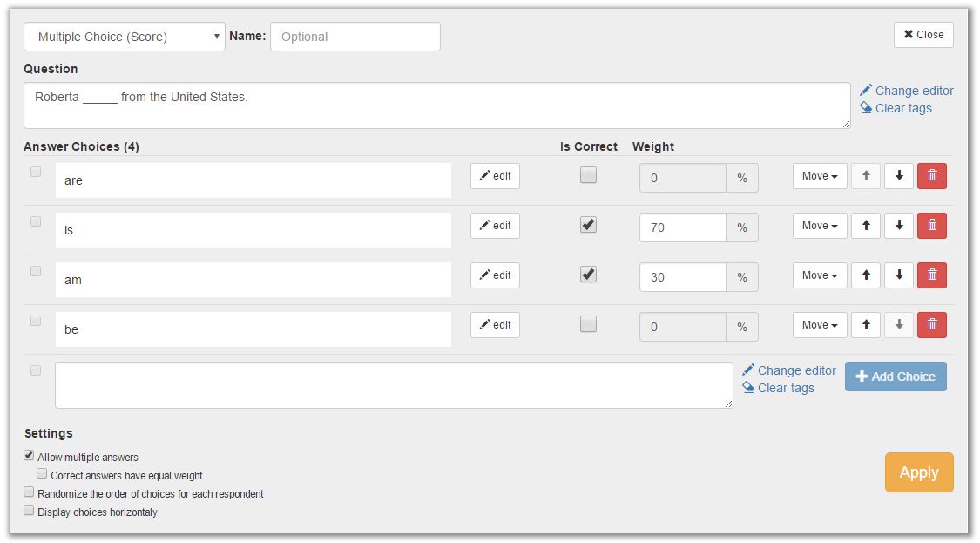
Task: Close the question editor
Action: click(x=923, y=34)
